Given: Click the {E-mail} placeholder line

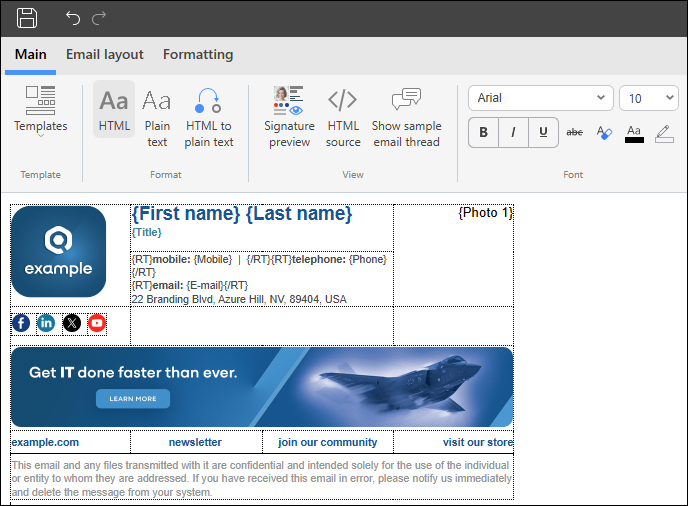Looking at the screenshot, I should pos(190,286).
